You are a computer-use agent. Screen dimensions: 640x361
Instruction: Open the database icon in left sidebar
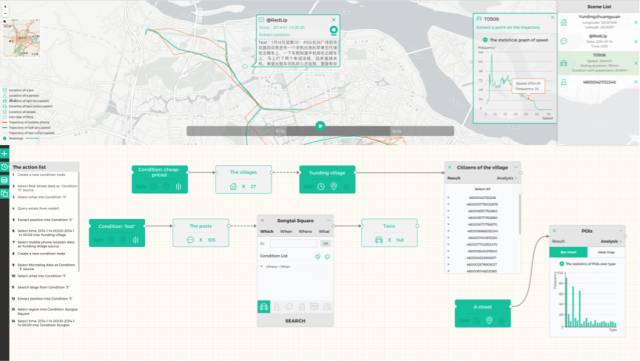4,180
